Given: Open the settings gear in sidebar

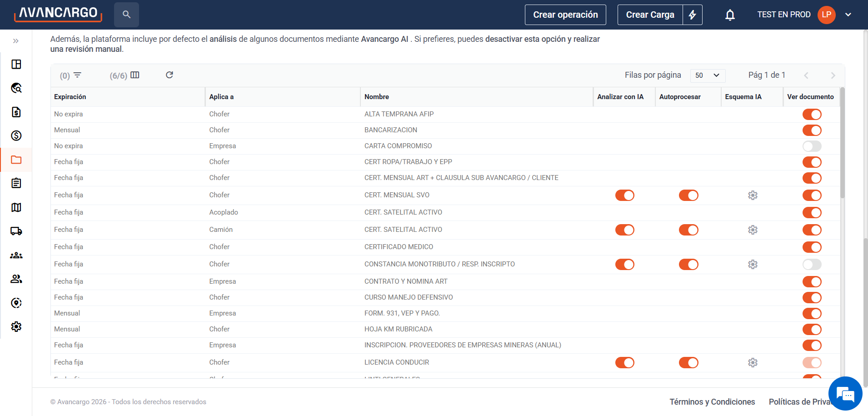Looking at the screenshot, I should 16,326.
